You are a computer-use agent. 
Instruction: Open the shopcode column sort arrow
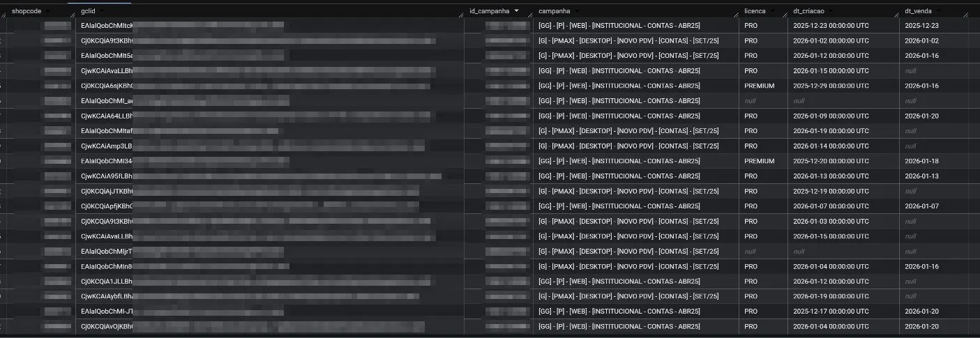point(47,11)
